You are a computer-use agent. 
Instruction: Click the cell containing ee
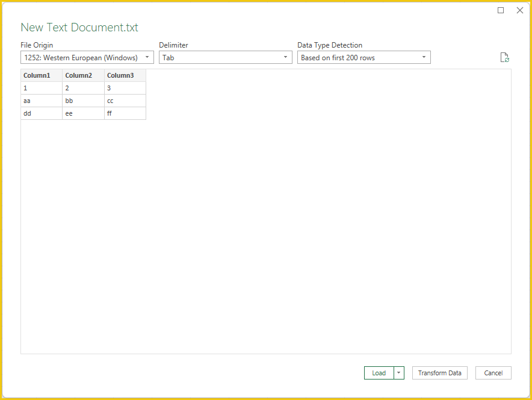point(84,113)
